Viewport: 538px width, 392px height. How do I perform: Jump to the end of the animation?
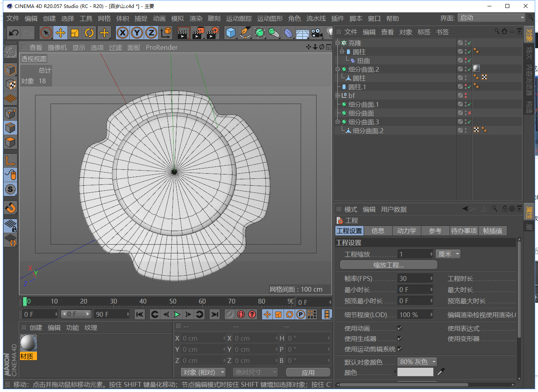pos(215,314)
